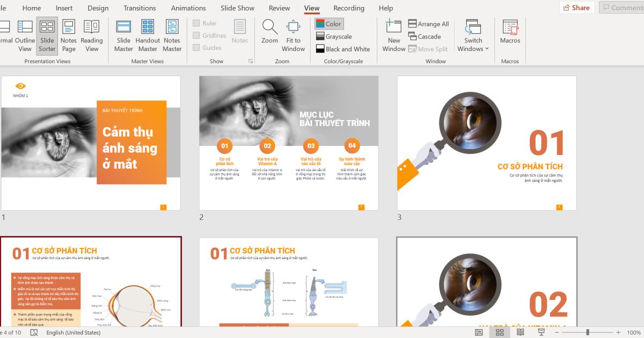
Task: Open the Home tab
Action: (32, 8)
